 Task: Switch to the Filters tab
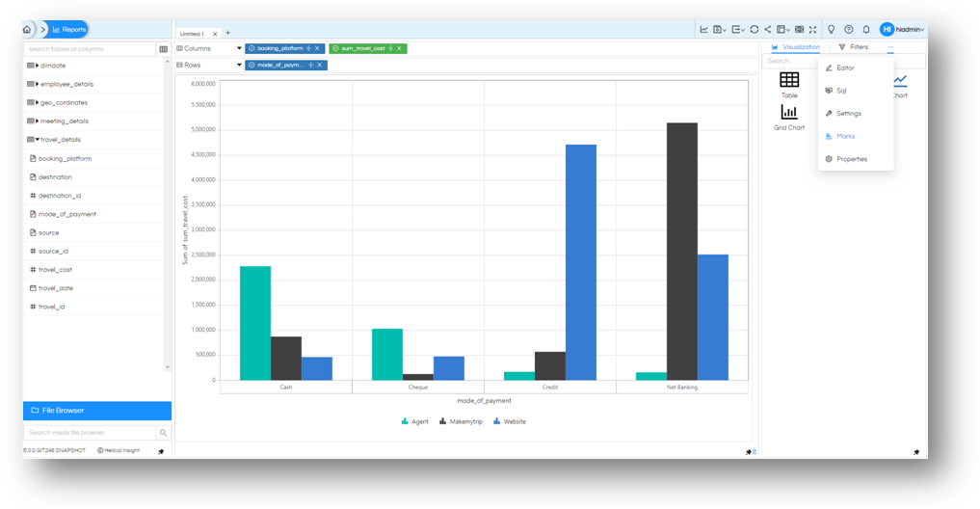853,47
